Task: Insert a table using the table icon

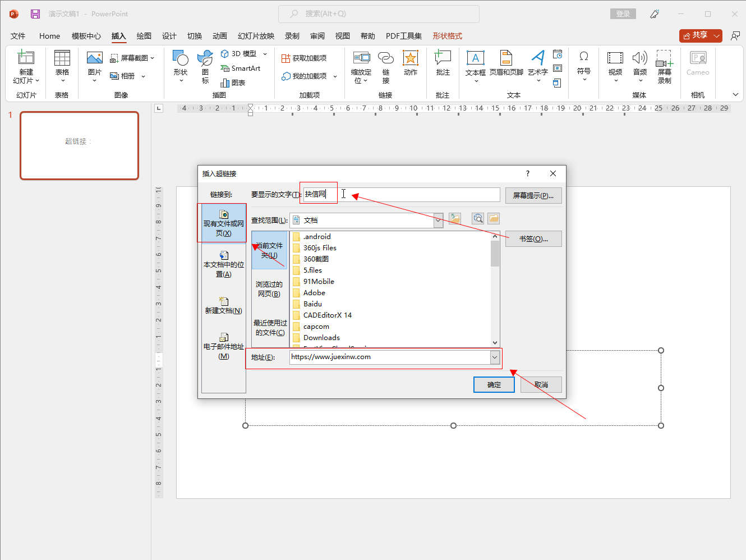Action: (62, 58)
